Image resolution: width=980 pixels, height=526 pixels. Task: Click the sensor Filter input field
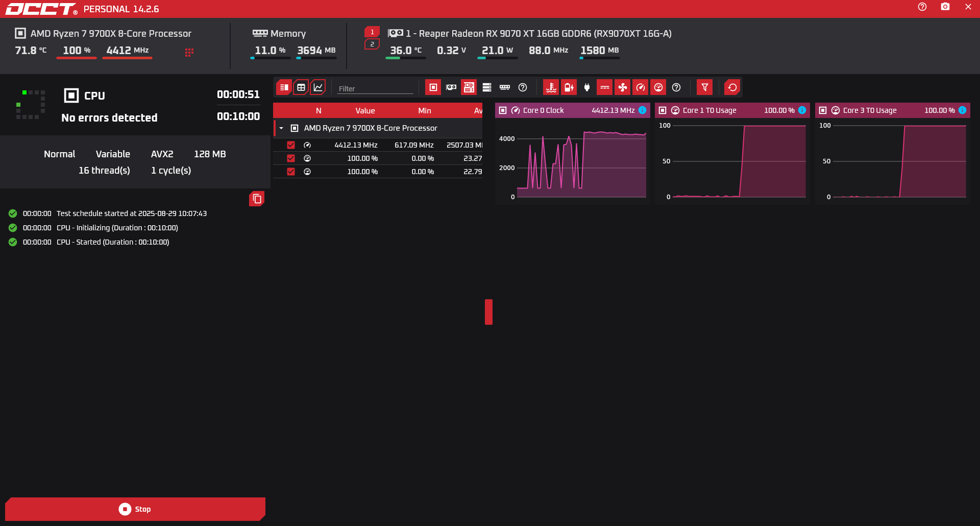tap(375, 88)
